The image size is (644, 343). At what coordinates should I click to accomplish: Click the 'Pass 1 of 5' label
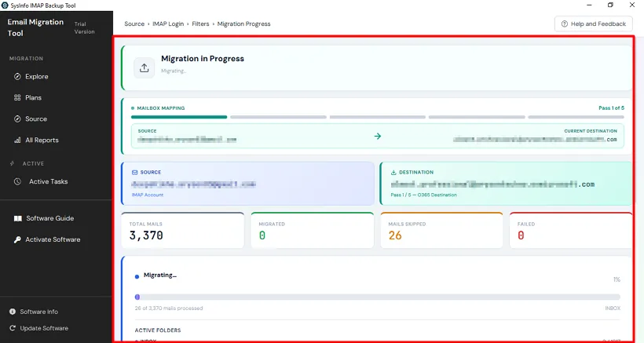click(x=611, y=108)
